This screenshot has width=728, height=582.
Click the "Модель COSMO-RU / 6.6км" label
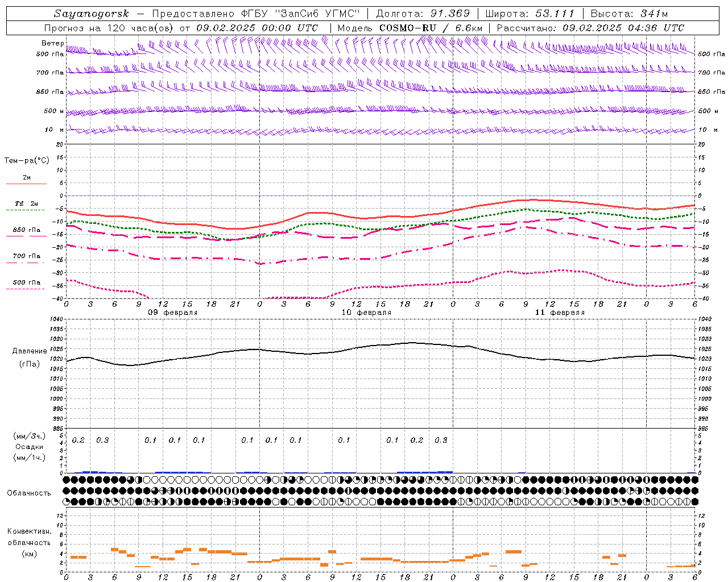410,28
